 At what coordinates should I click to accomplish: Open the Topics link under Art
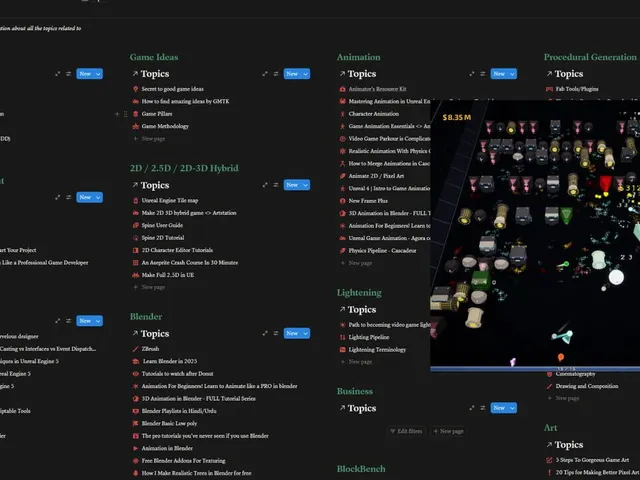[564, 445]
